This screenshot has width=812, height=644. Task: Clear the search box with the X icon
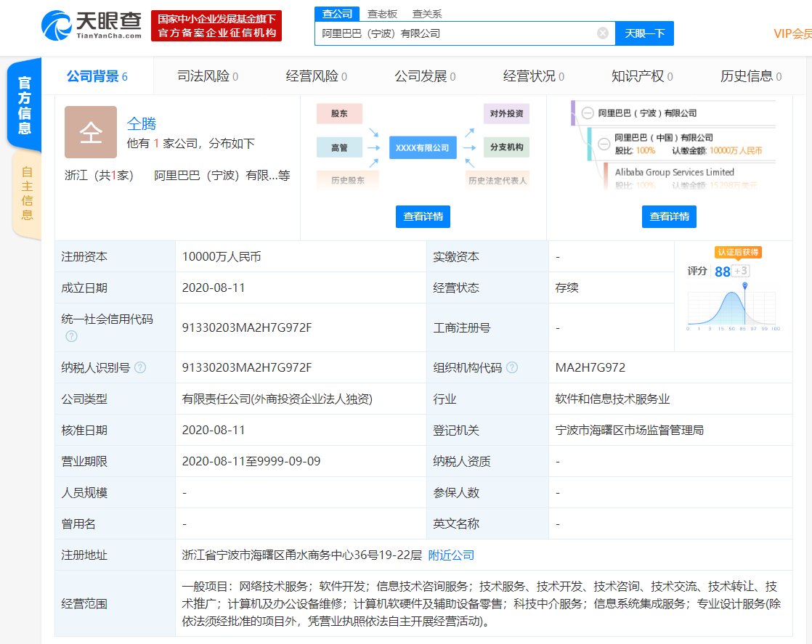coord(603,33)
